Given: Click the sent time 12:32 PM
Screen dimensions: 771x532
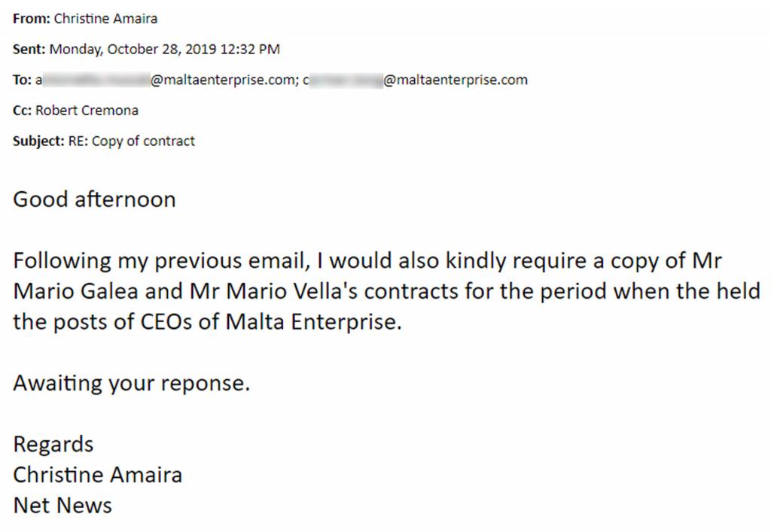Looking at the screenshot, I should (x=250, y=50).
